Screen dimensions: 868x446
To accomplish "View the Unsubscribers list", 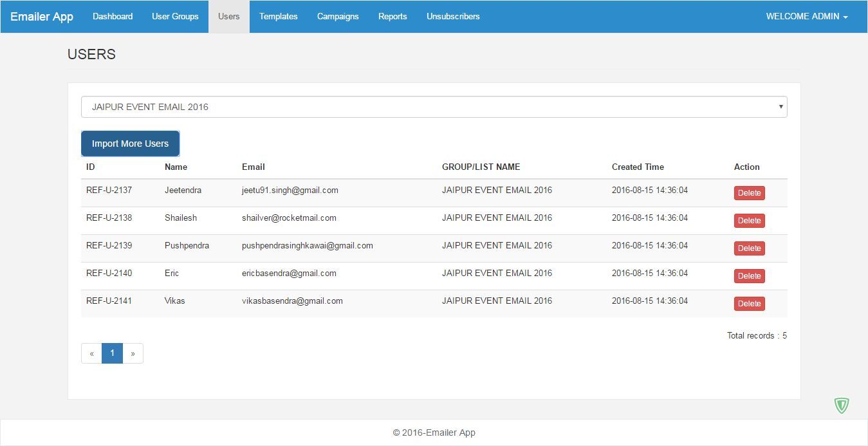I will [453, 17].
